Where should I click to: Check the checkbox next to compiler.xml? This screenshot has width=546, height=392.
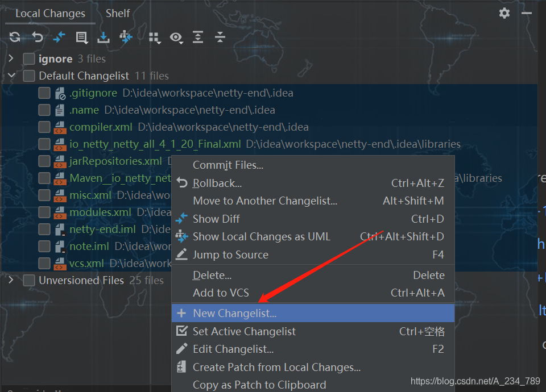[x=44, y=127]
